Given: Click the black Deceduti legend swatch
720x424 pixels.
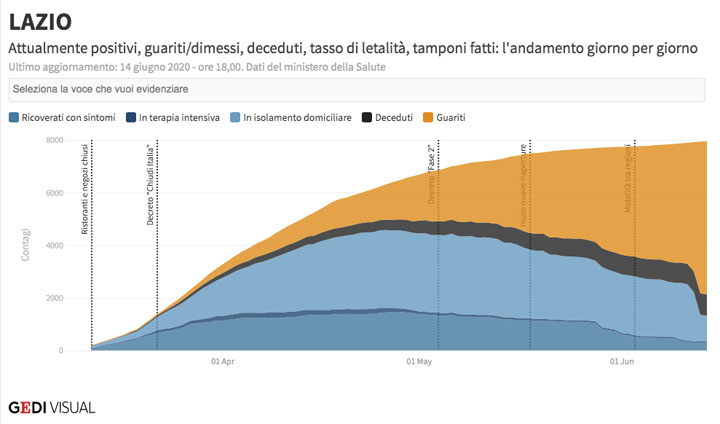Looking at the screenshot, I should point(367,118).
